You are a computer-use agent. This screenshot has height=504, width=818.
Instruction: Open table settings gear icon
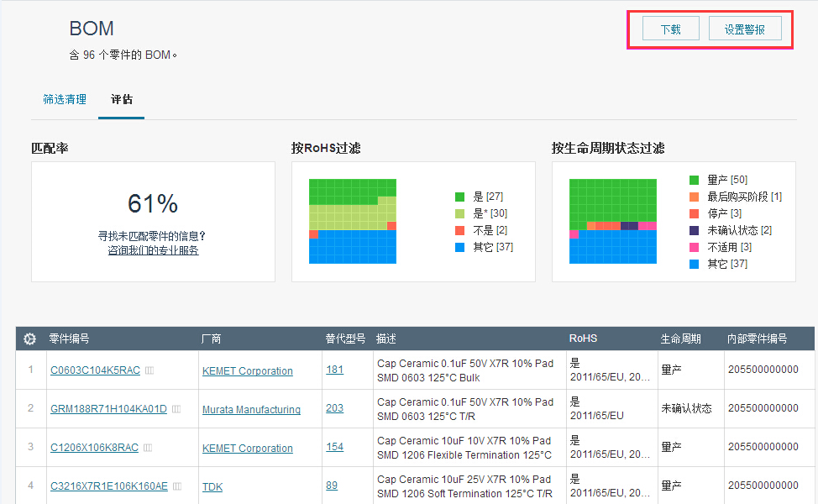pos(29,339)
